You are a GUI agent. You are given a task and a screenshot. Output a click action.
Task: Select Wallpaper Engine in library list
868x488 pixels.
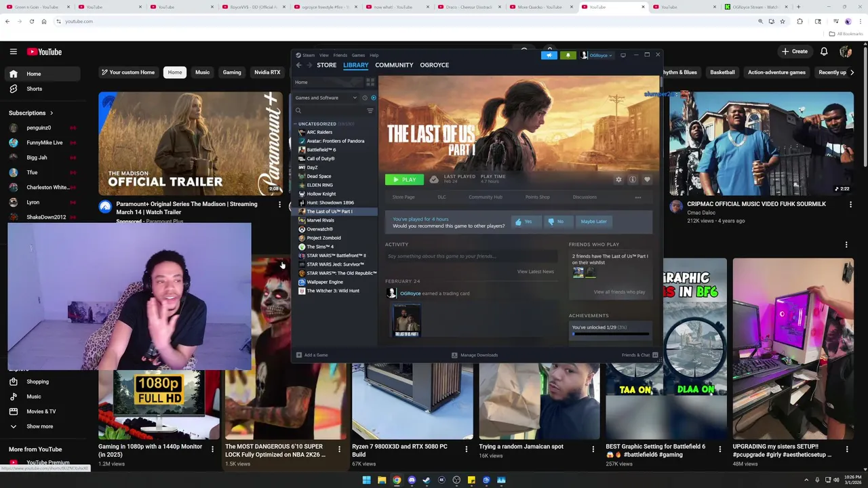coord(325,282)
